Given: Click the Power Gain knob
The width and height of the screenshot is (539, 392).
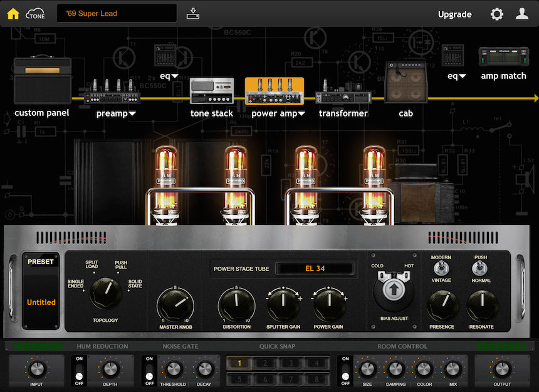Looking at the screenshot, I should (x=328, y=304).
